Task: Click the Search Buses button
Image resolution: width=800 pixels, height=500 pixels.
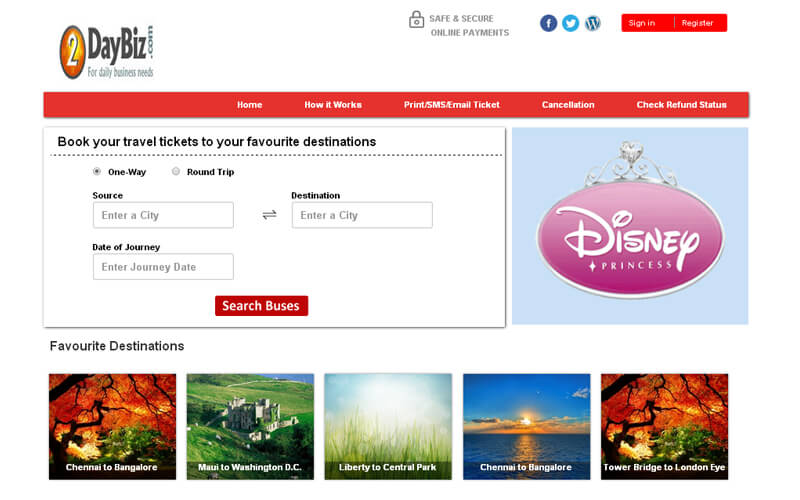Action: (261, 306)
